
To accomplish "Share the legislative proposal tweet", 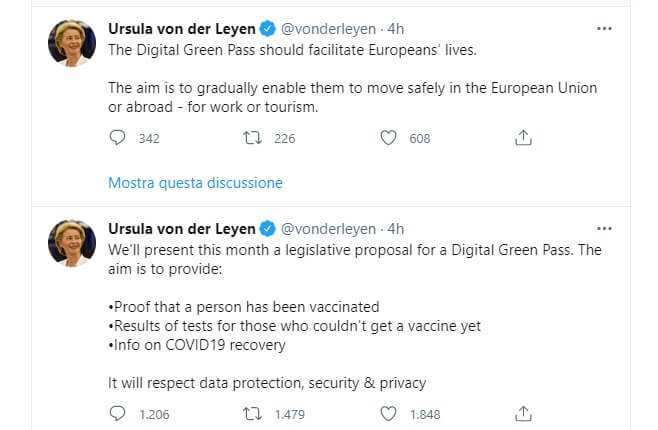I will pos(522,413).
